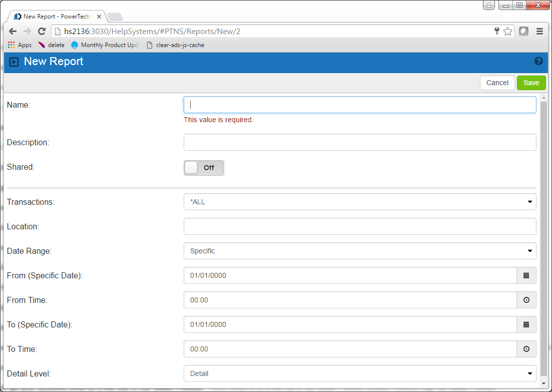Click the green Save button
This screenshot has height=392, width=552.
pos(531,83)
